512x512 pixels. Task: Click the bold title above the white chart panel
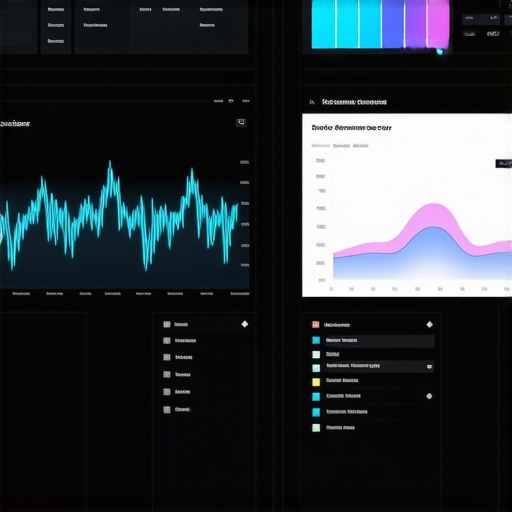(x=354, y=102)
